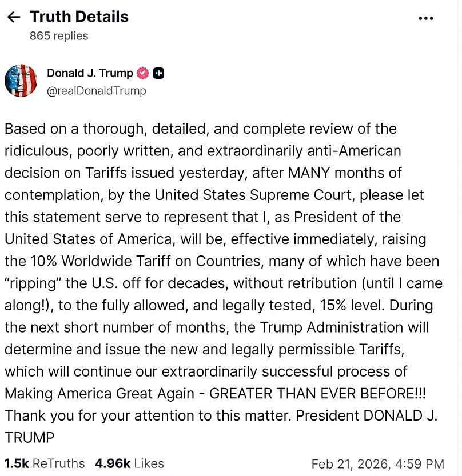
Task: Expand post actions via the more menu
Action: (426, 17)
